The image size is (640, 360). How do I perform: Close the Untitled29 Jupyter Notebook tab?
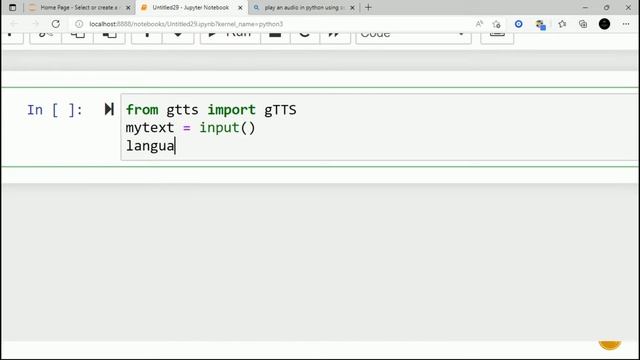click(240, 8)
